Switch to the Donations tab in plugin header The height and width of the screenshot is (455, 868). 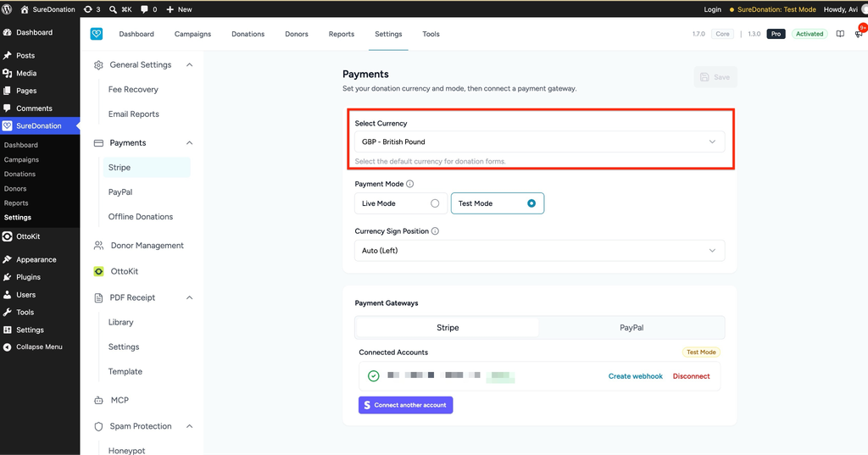pos(248,34)
